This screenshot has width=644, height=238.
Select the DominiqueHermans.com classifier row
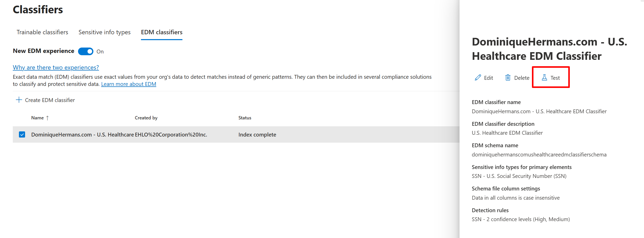pos(115,134)
